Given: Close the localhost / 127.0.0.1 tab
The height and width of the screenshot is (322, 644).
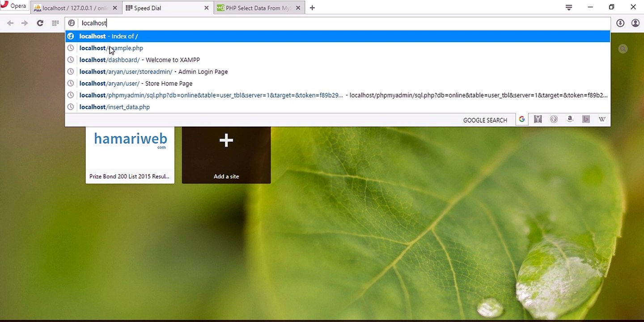Looking at the screenshot, I should (x=115, y=8).
